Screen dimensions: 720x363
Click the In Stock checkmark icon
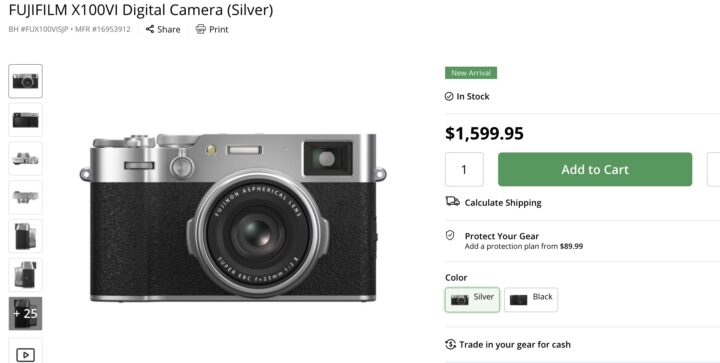(449, 96)
